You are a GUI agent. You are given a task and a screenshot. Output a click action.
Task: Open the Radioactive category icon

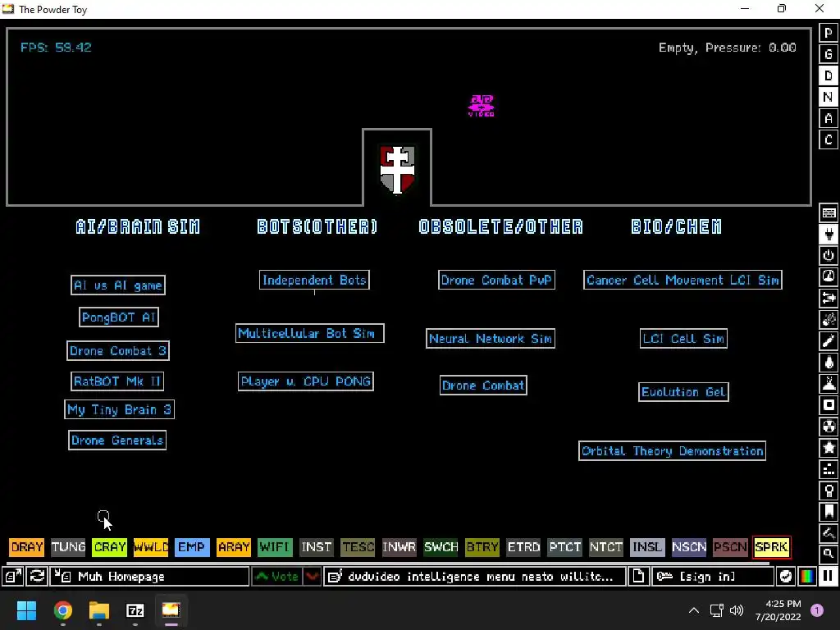(x=829, y=427)
